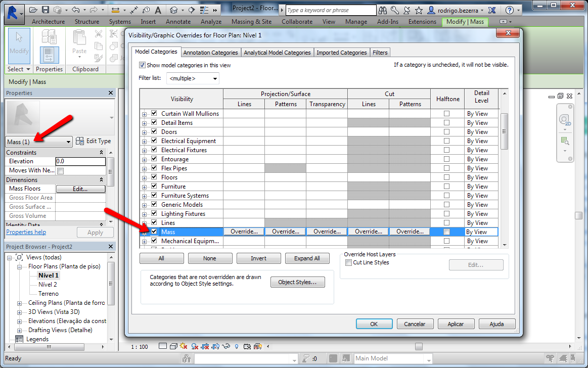Image resolution: width=588 pixels, height=368 pixels.
Task: Uncheck Doors visibility checkbox
Action: point(154,131)
